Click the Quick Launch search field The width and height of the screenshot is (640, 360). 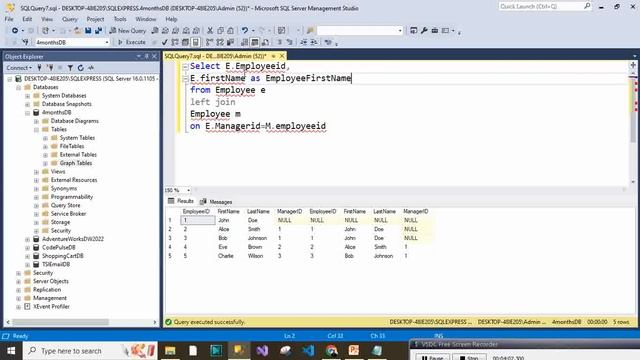click(x=545, y=6)
